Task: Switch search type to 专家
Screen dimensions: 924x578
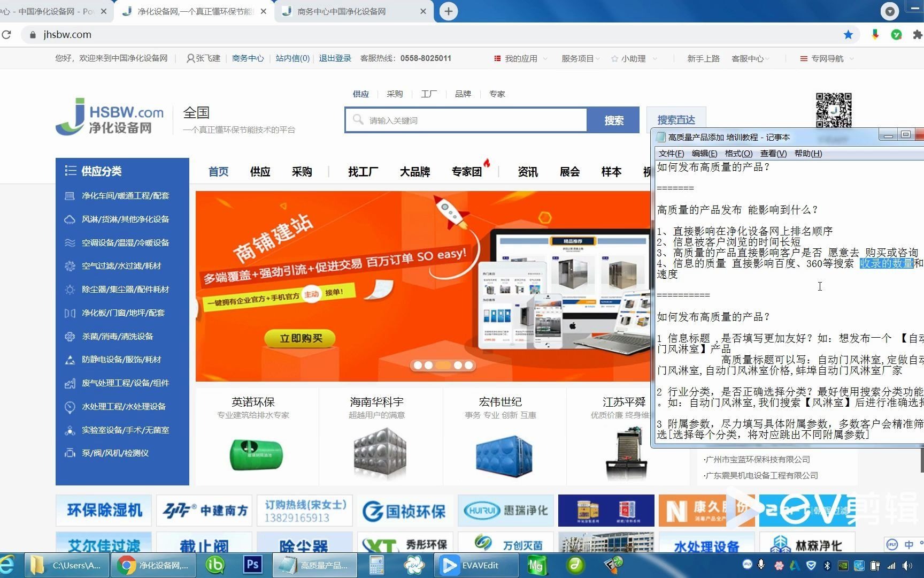Action: coord(497,94)
